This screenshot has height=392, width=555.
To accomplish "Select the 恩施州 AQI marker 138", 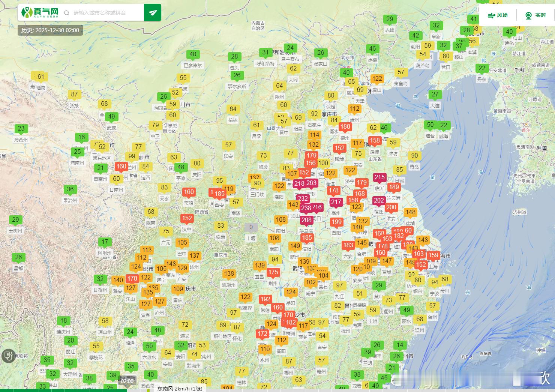I will 229,274.
